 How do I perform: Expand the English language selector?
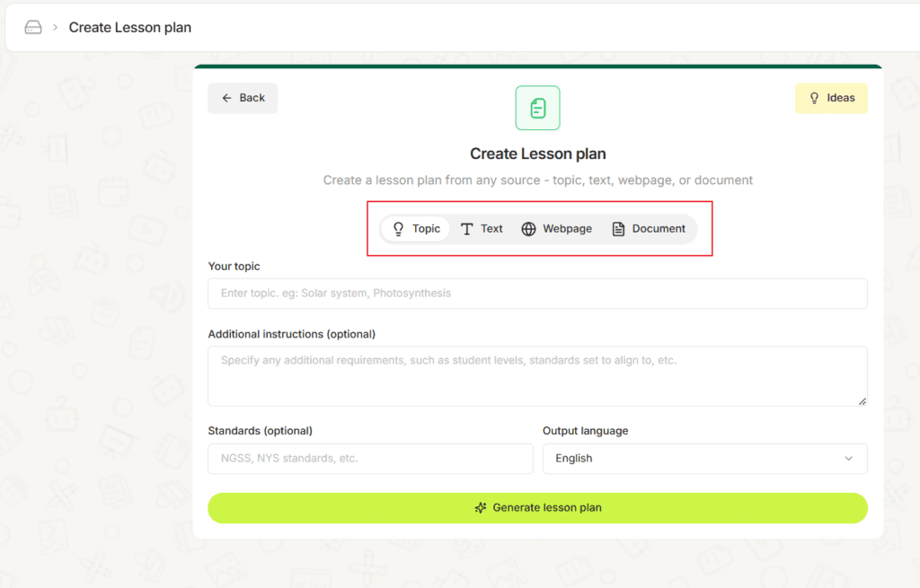[x=705, y=459]
